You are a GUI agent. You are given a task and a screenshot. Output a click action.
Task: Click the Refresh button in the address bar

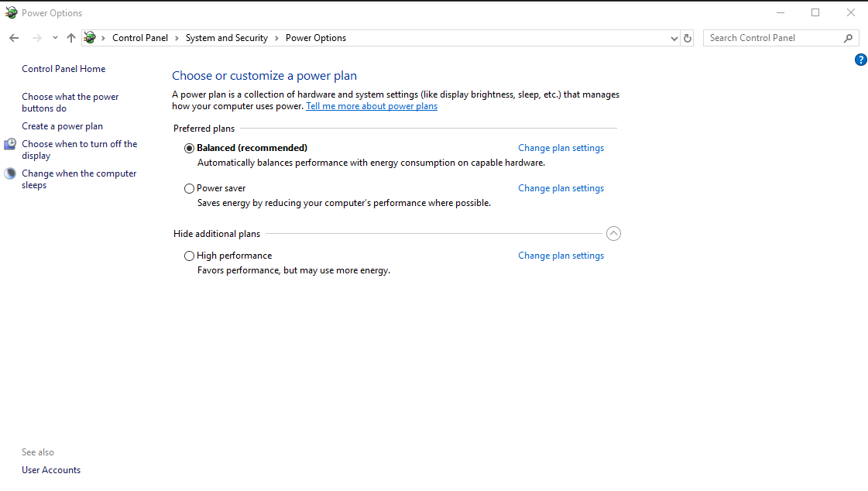(688, 38)
